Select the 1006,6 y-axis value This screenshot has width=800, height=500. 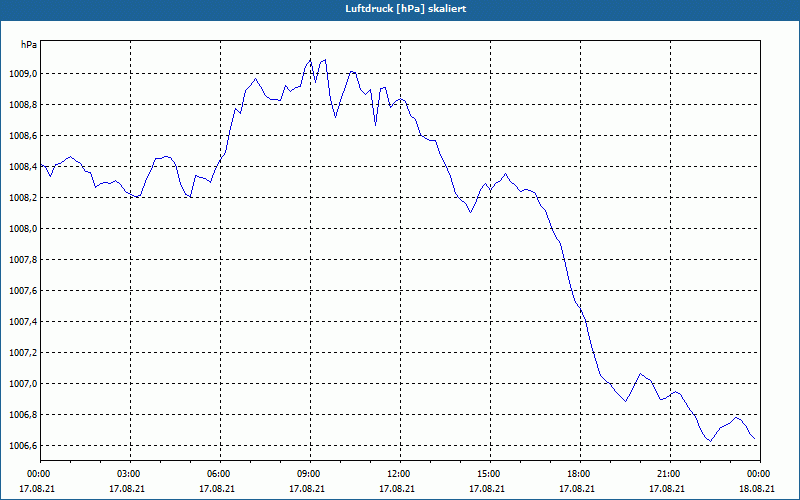click(23, 446)
